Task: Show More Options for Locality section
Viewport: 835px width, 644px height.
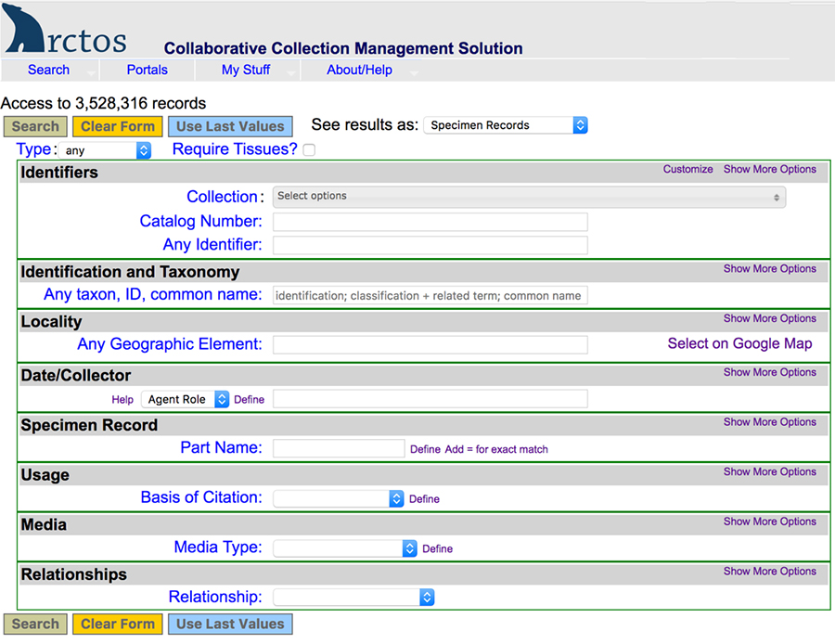Action: click(x=769, y=318)
